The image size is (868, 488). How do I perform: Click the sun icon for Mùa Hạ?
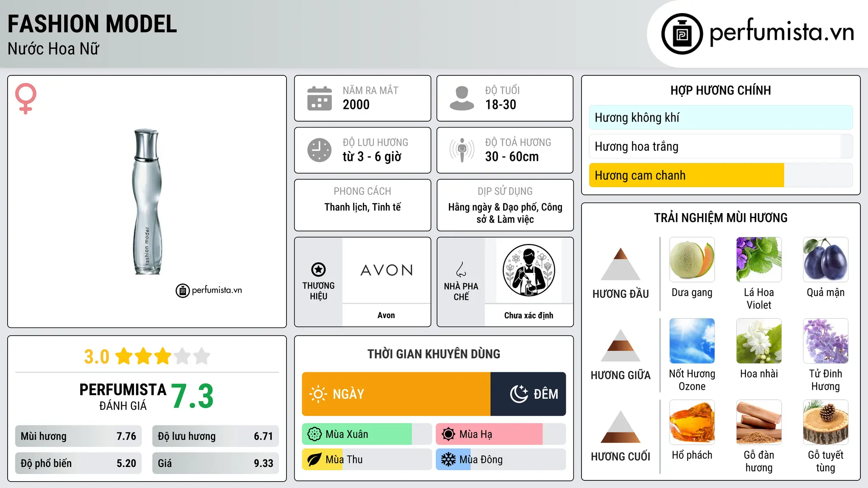pyautogui.click(x=448, y=434)
